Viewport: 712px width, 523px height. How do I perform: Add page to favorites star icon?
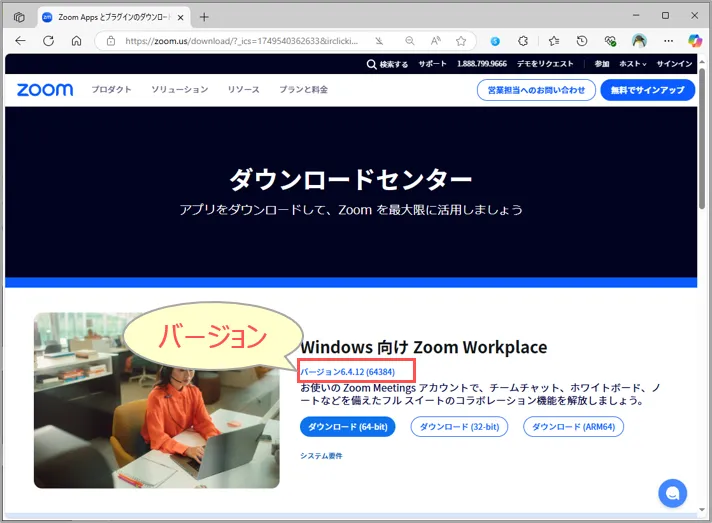click(x=461, y=41)
